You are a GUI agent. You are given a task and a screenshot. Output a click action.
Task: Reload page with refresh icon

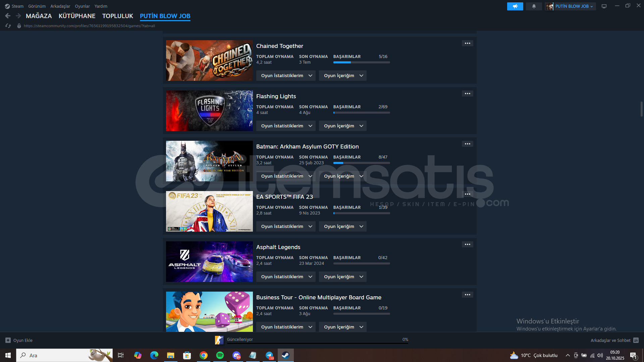pyautogui.click(x=8, y=26)
